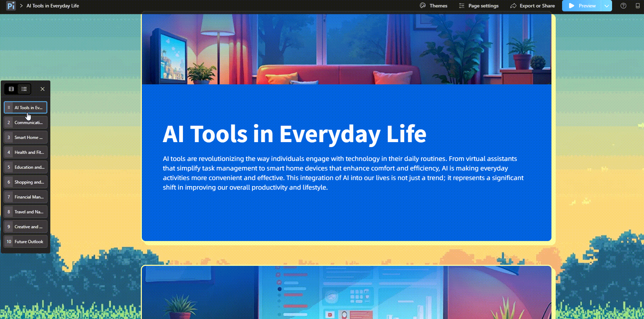Viewport: 644px width, 319px height.
Task: Select the Smart Home card in outline
Action: click(26, 138)
